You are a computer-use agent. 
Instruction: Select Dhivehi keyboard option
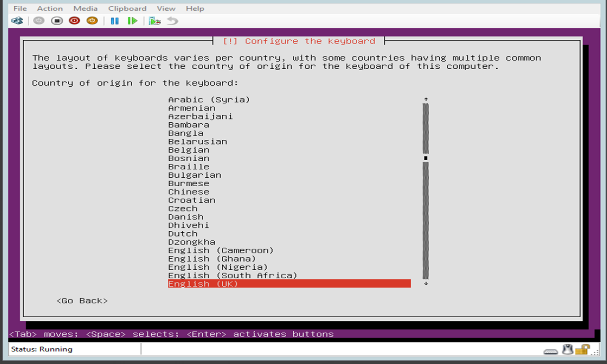click(290, 225)
